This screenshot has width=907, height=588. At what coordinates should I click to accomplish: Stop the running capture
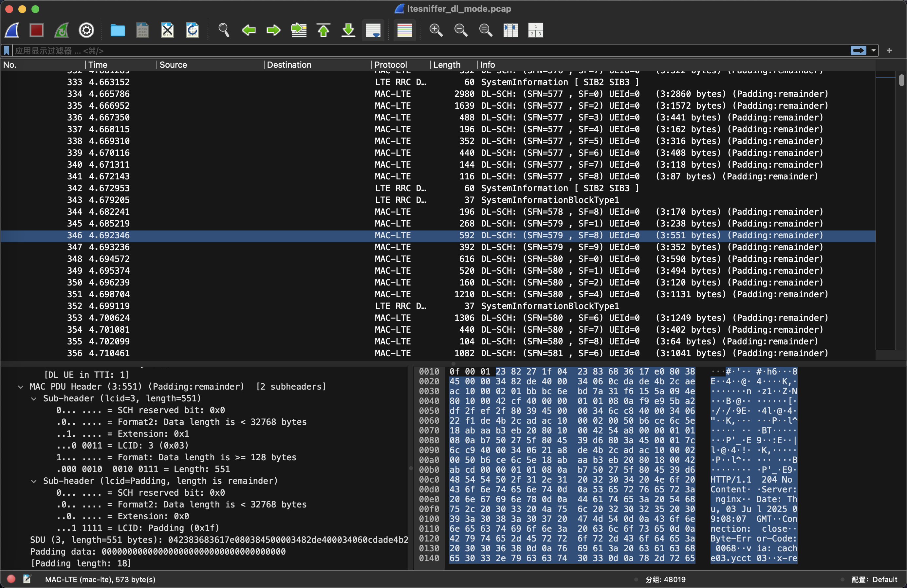(37, 30)
